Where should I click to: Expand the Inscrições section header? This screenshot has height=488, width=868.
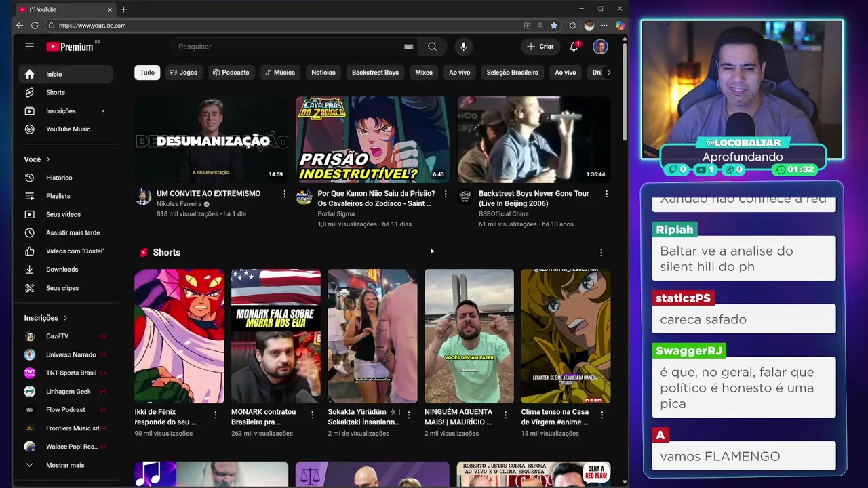[46, 317]
